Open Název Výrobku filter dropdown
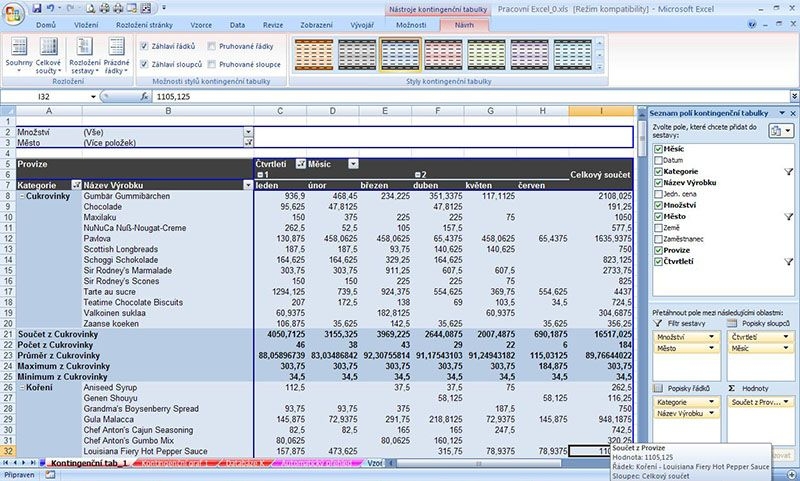 click(248, 185)
